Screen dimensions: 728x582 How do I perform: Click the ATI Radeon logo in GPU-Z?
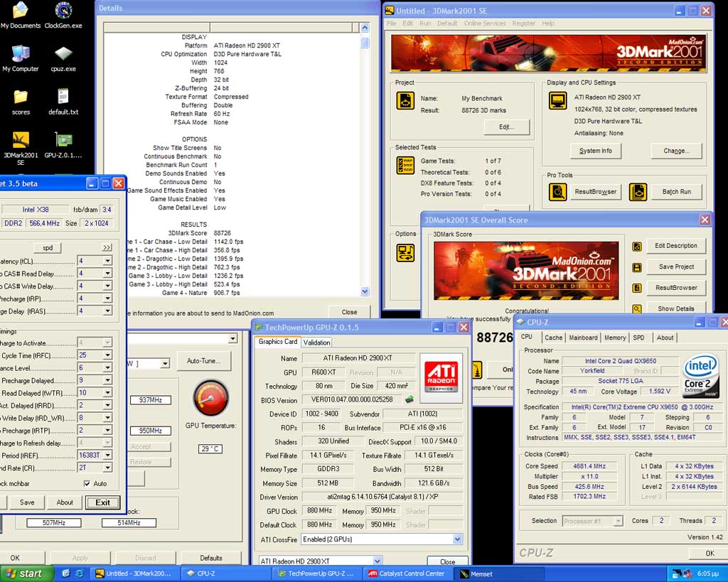tap(441, 377)
